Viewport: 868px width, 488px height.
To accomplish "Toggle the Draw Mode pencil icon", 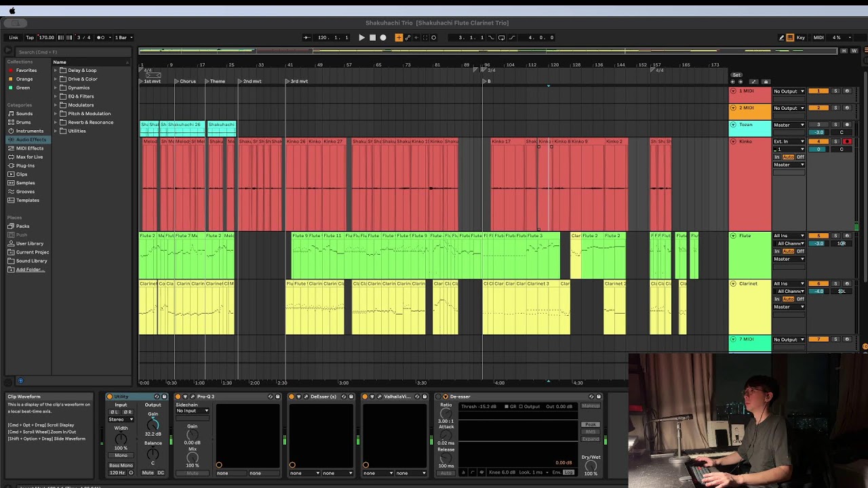I will click(781, 38).
